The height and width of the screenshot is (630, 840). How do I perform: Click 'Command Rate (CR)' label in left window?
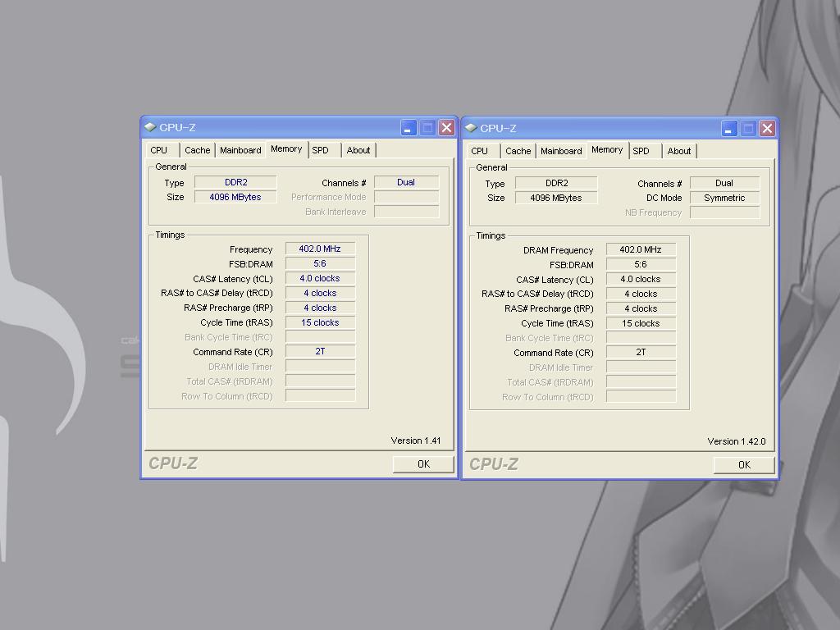pos(232,353)
